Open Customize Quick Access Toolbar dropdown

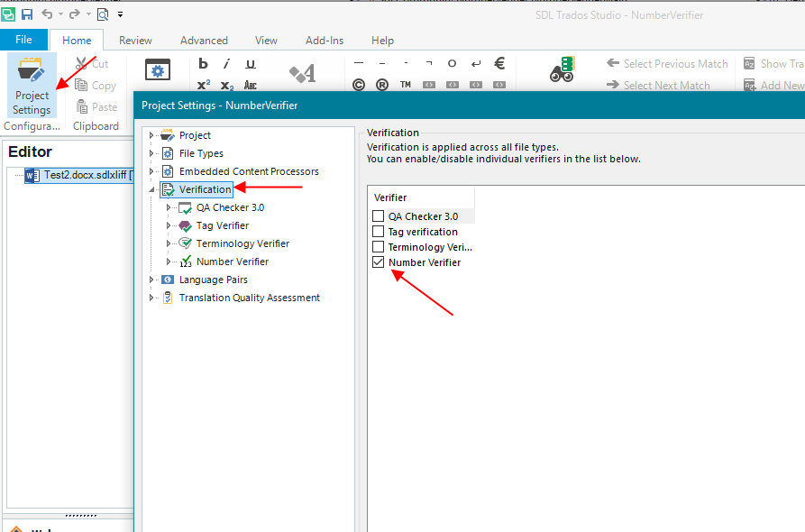click(120, 14)
